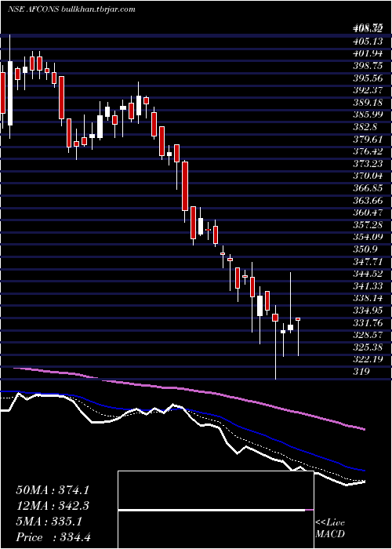Click the 338.14 price axis label
This screenshot has height=549, width=392.
[x=367, y=299]
